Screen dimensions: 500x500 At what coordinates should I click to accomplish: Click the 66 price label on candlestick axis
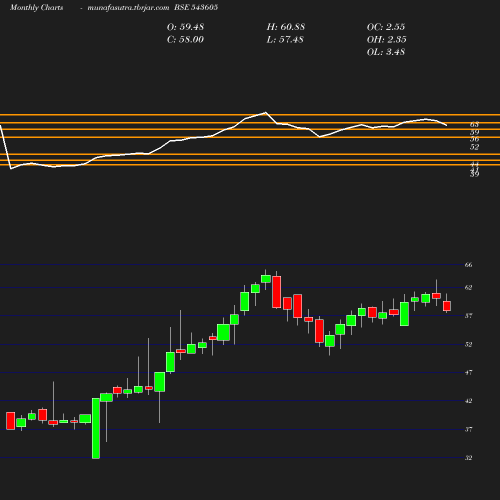[x=468, y=265]
